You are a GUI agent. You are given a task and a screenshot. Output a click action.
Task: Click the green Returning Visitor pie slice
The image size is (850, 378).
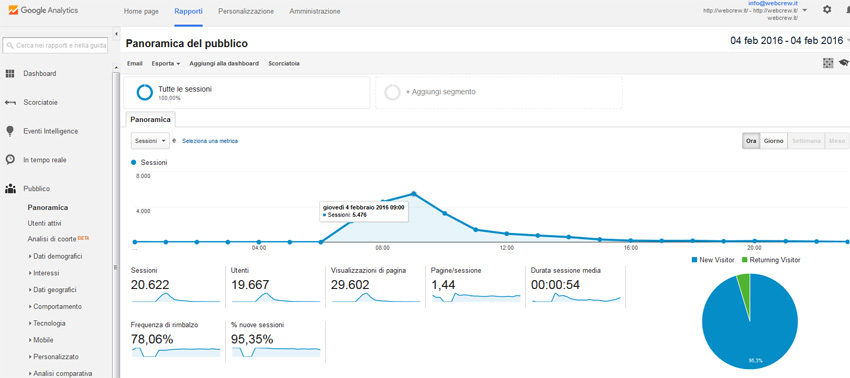click(744, 290)
